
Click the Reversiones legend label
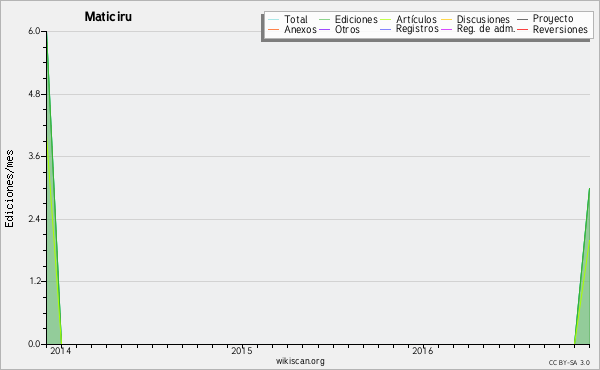click(560, 29)
